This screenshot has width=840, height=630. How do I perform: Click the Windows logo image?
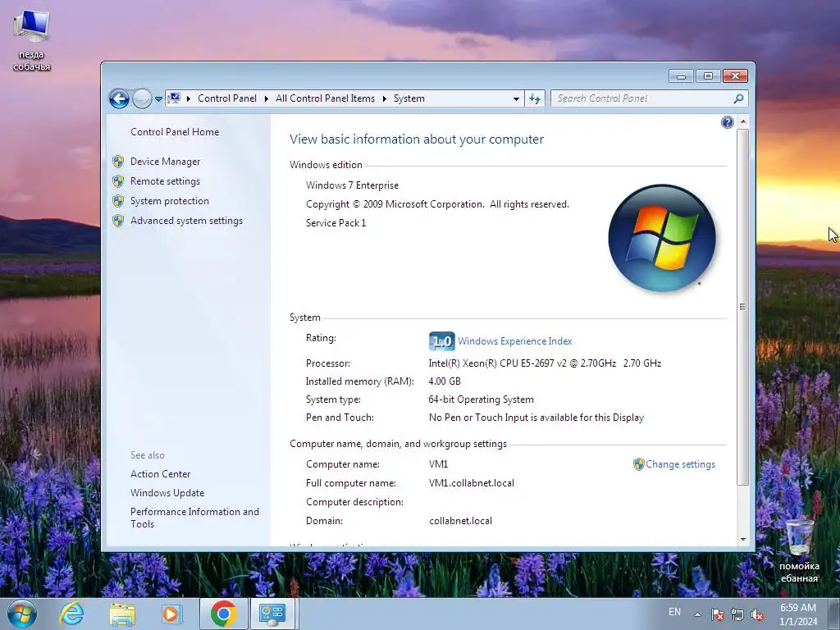click(x=662, y=239)
